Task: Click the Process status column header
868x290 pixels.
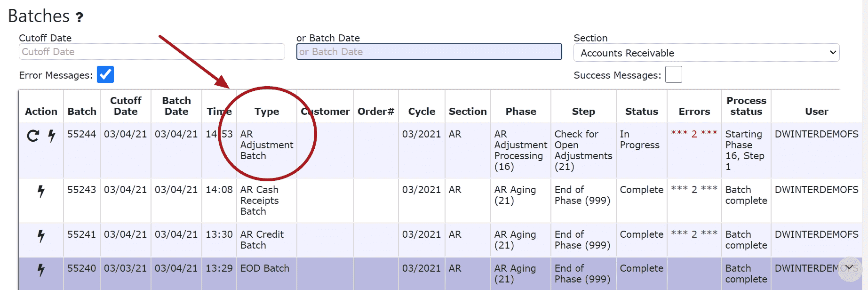Action: [x=746, y=106]
